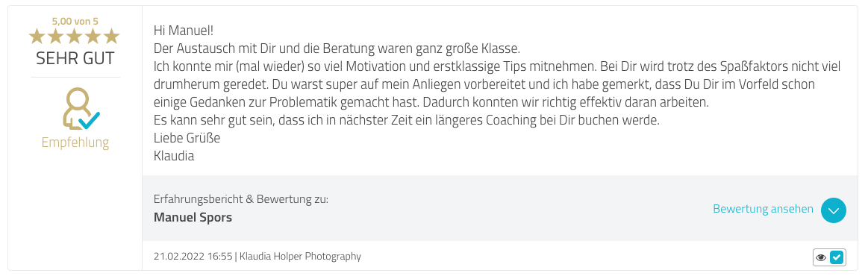Image resolution: width=868 pixels, height=279 pixels.
Task: Click the 'Klaudia' signature in review
Action: [174, 156]
